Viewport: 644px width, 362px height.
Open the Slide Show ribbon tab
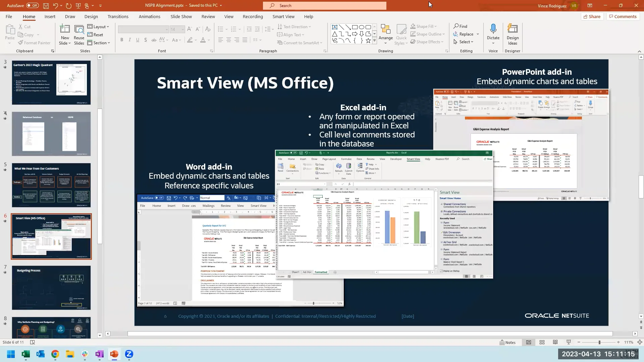[181, 16]
